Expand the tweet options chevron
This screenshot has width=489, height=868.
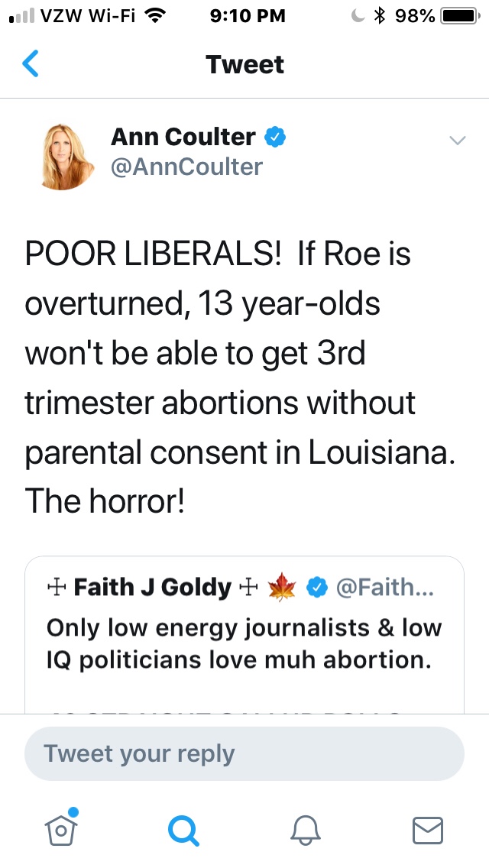click(x=457, y=140)
